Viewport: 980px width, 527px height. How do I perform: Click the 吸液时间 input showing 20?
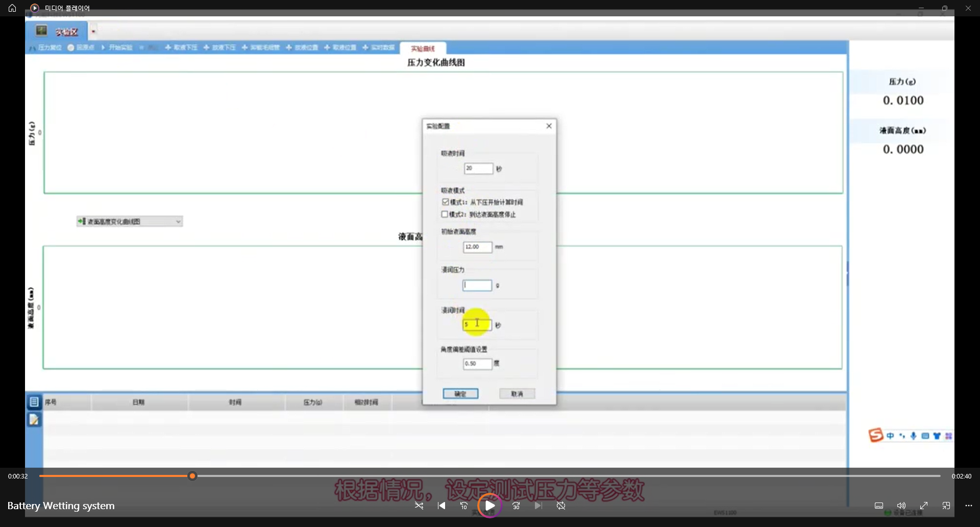[478, 169]
